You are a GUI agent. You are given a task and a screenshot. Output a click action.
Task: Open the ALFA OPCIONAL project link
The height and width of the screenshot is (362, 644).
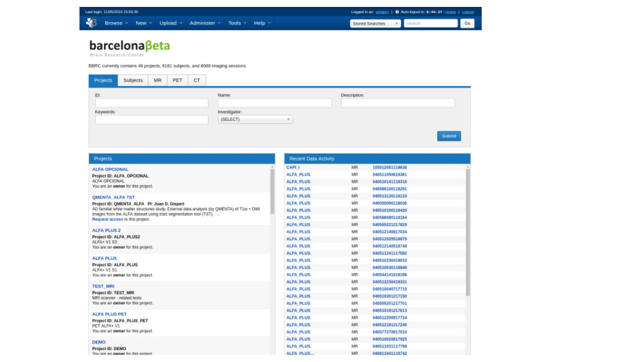(x=110, y=169)
